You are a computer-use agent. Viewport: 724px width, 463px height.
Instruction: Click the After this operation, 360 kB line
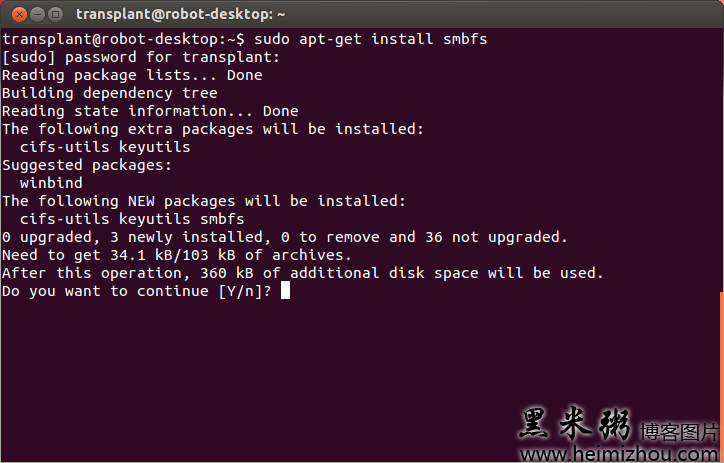click(303, 273)
